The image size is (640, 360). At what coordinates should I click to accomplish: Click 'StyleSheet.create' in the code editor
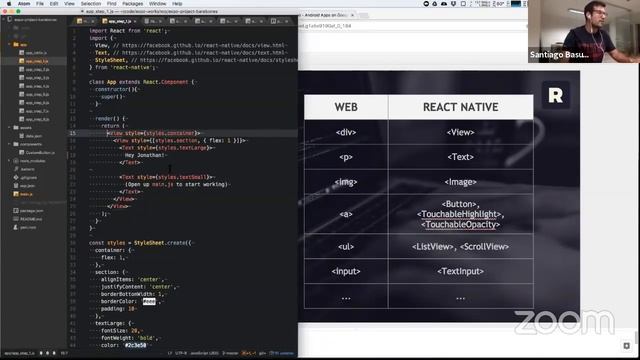coord(160,243)
